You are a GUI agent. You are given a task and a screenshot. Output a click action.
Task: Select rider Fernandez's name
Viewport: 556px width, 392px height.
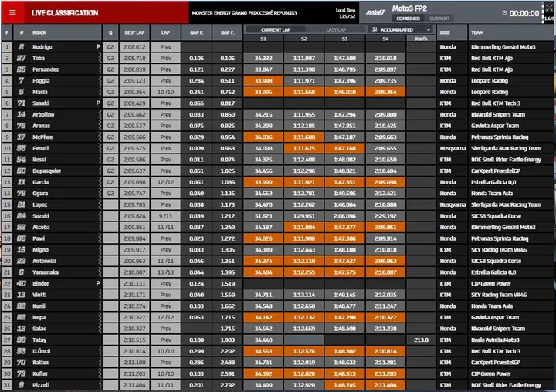point(46,69)
